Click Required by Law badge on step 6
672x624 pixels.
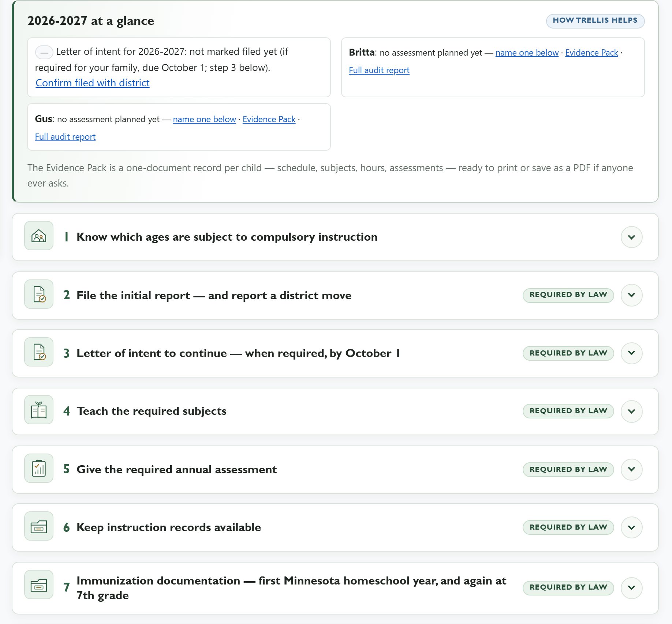pos(568,527)
